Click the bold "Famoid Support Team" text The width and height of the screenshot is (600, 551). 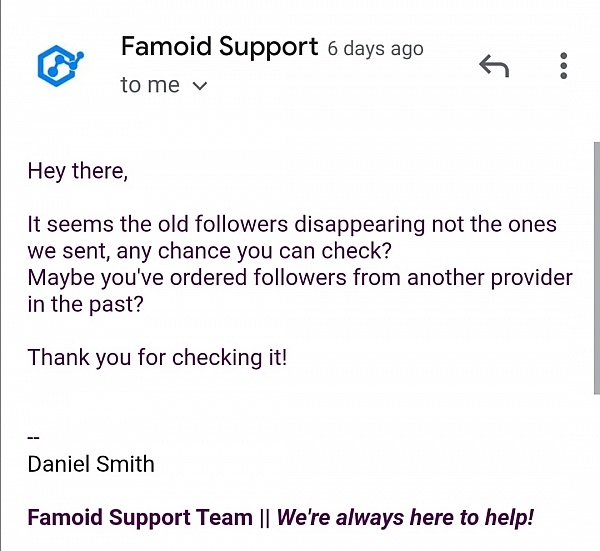(140, 517)
